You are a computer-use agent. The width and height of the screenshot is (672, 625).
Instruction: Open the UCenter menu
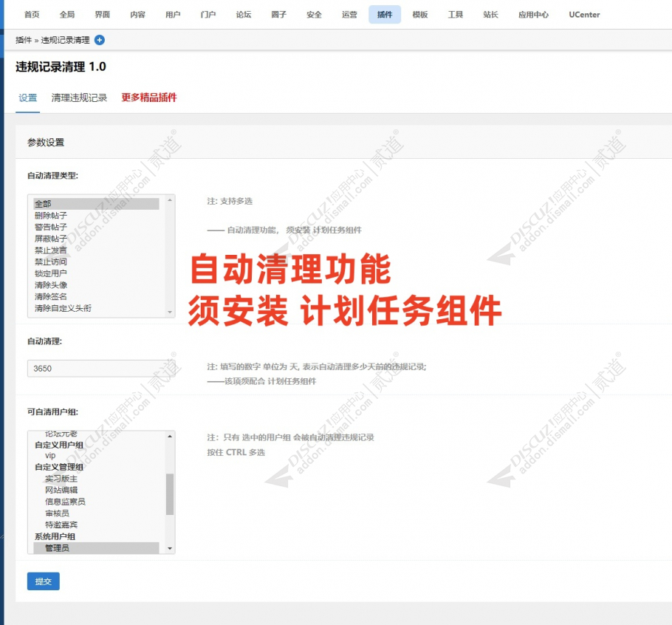(x=584, y=15)
